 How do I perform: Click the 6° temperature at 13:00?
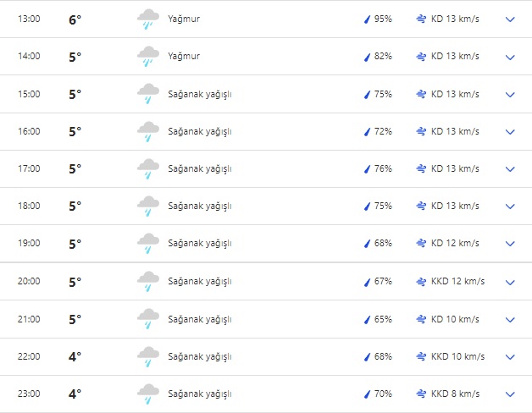75,19
